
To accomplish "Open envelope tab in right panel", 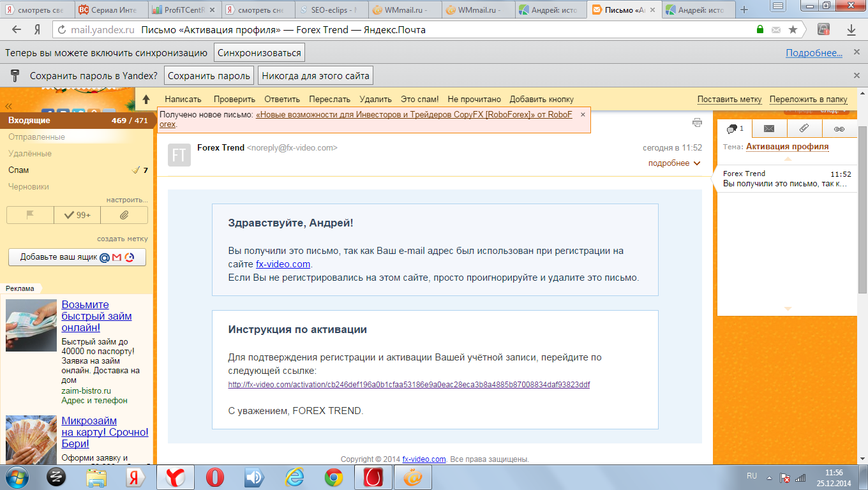I will (769, 128).
